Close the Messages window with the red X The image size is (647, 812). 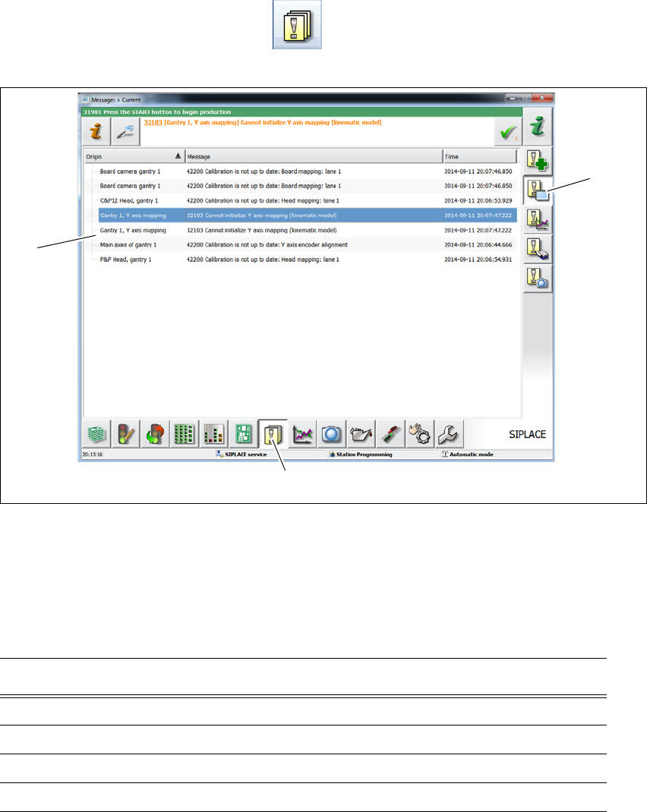[542, 98]
